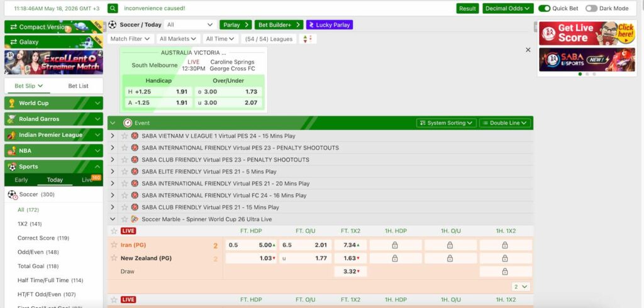
Task: Expand SABA VIETNAM V LEAGUE 1 row
Action: tap(113, 136)
